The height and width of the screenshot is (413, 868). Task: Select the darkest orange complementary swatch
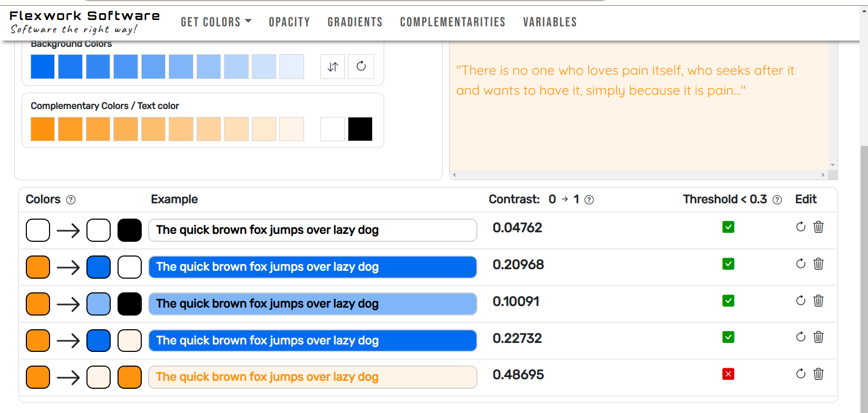[43, 129]
